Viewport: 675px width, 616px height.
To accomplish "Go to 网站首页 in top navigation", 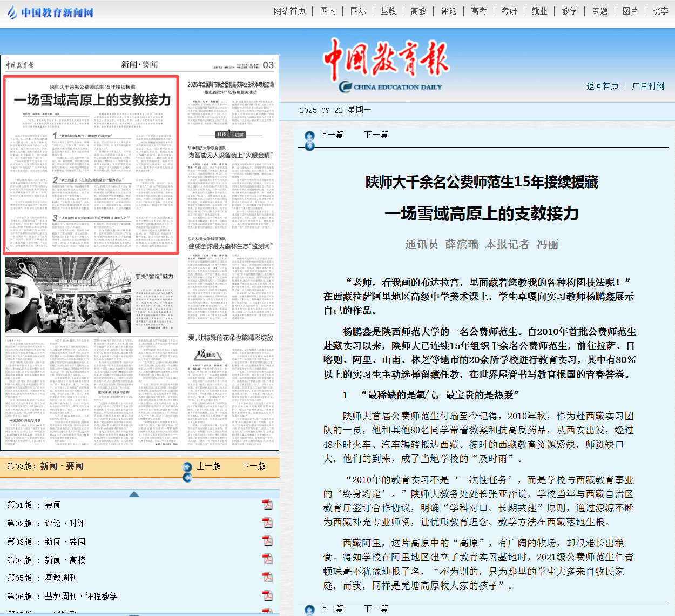I will click(289, 11).
